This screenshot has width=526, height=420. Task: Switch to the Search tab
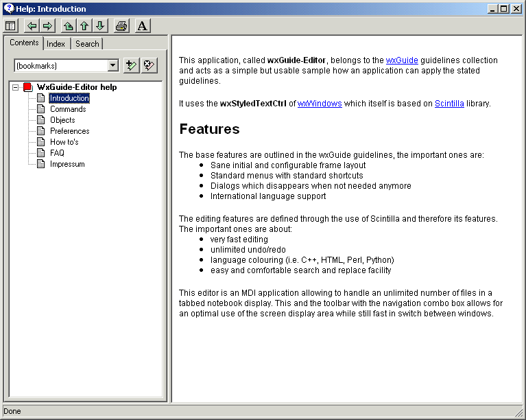(x=87, y=44)
